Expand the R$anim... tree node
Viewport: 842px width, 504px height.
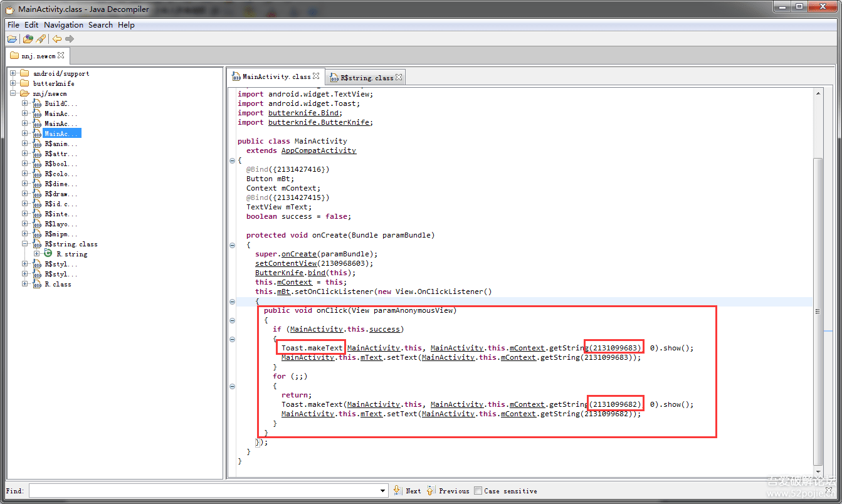pyautogui.click(x=25, y=144)
